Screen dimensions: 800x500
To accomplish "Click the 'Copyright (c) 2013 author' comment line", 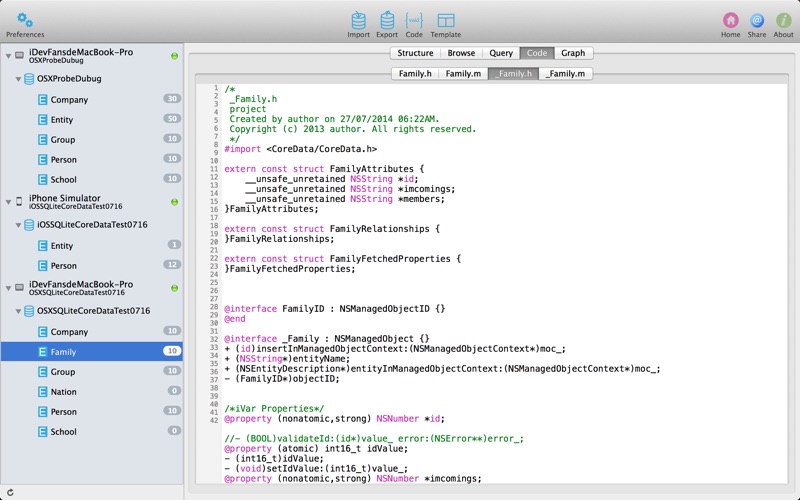I will pyautogui.click(x=353, y=129).
